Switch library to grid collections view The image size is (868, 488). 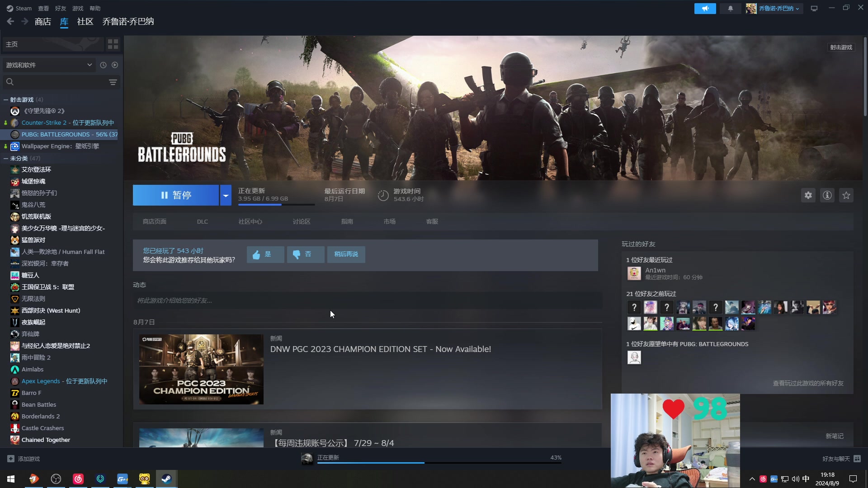pyautogui.click(x=113, y=44)
